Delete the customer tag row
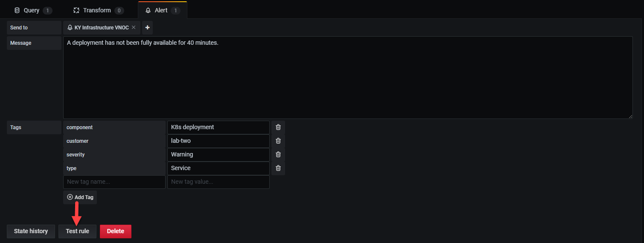The height and width of the screenshot is (243, 644). pyautogui.click(x=278, y=141)
